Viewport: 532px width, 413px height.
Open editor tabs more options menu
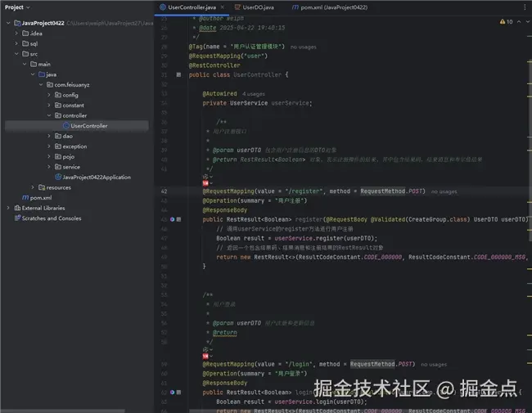click(525, 7)
